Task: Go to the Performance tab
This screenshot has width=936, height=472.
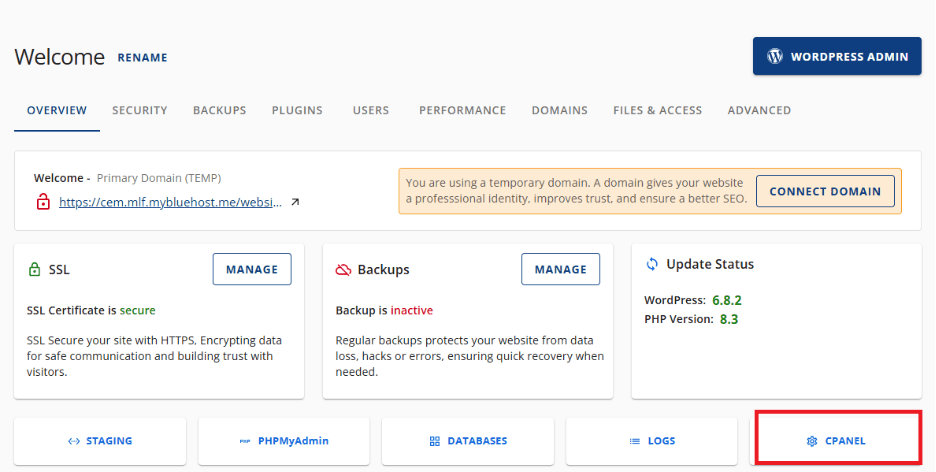Action: coord(462,111)
